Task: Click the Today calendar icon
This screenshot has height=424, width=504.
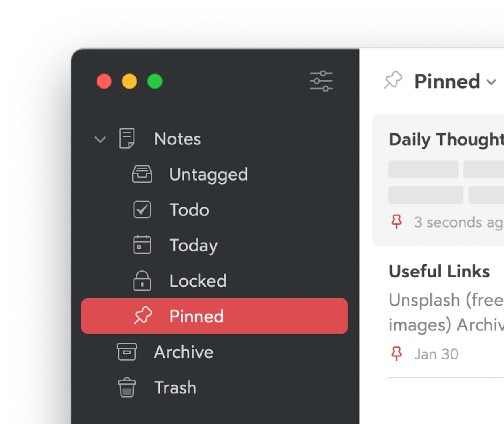Action: tap(142, 245)
